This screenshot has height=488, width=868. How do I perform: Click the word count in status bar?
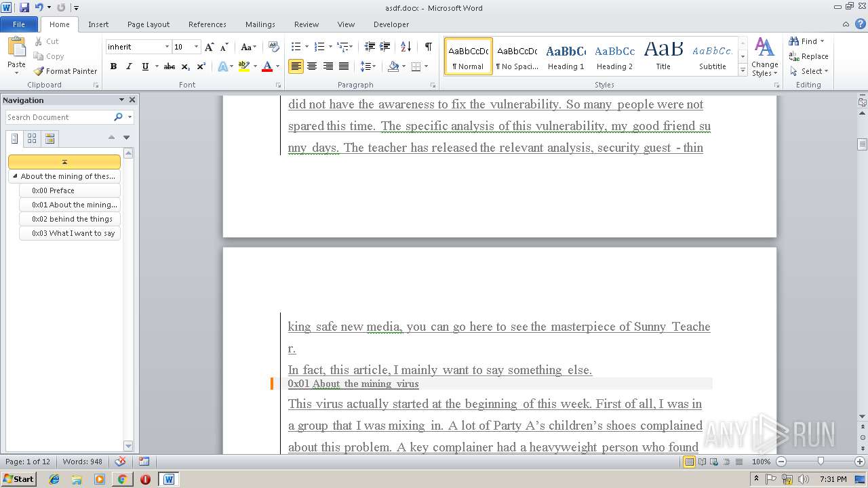[83, 462]
